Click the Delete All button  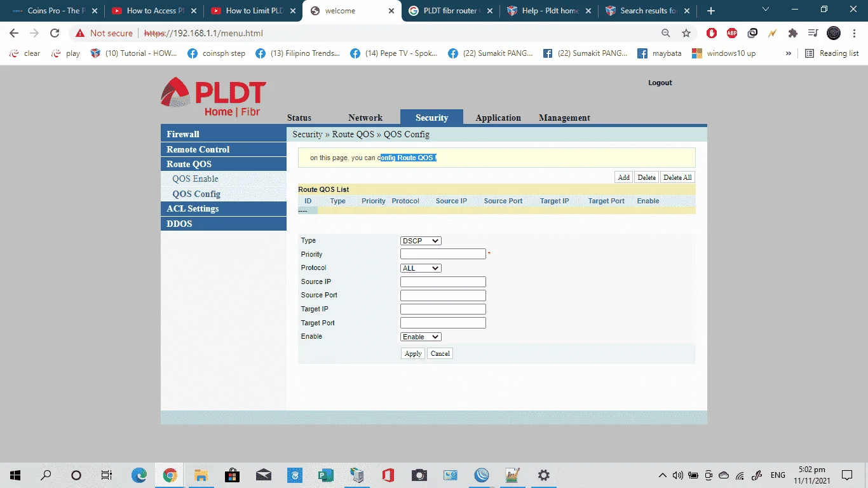pyautogui.click(x=677, y=177)
